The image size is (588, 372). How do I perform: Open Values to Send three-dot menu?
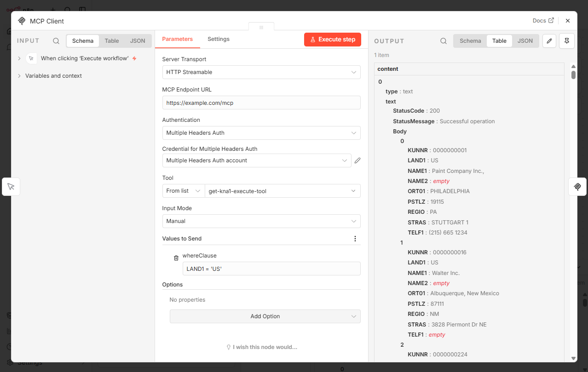[355, 239]
